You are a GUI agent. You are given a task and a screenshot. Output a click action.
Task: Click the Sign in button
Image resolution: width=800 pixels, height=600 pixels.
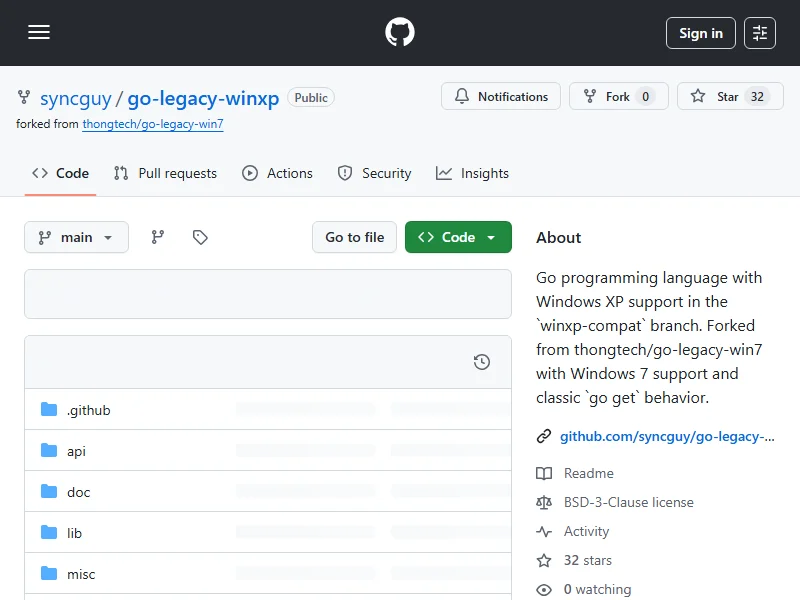(700, 33)
